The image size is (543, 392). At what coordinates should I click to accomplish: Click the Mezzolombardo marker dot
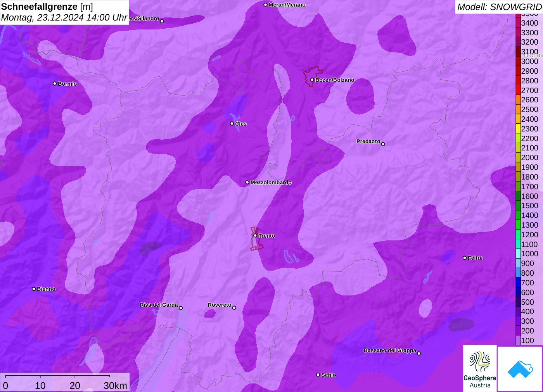tap(247, 182)
